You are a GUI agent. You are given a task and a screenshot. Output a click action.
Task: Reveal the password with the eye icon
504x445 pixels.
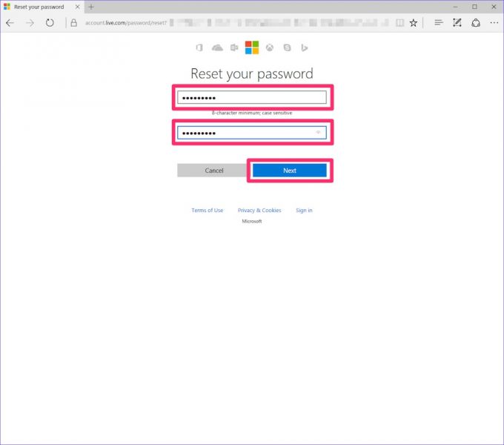click(x=318, y=133)
